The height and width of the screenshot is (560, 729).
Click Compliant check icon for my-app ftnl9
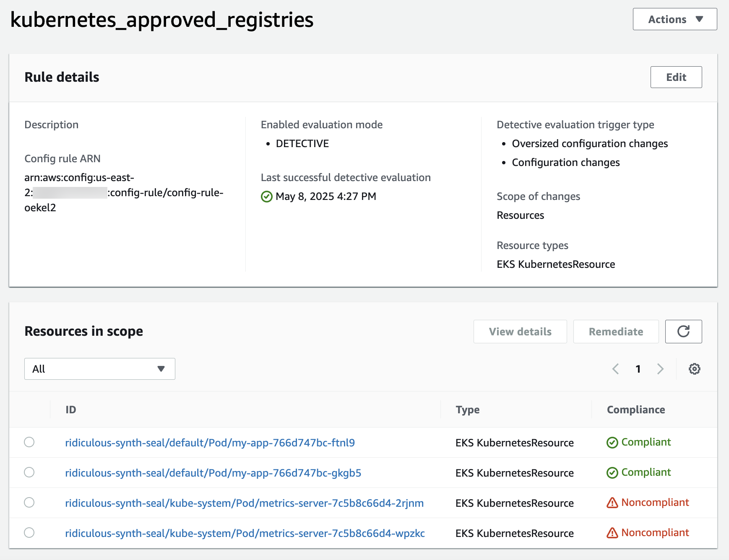(x=612, y=443)
